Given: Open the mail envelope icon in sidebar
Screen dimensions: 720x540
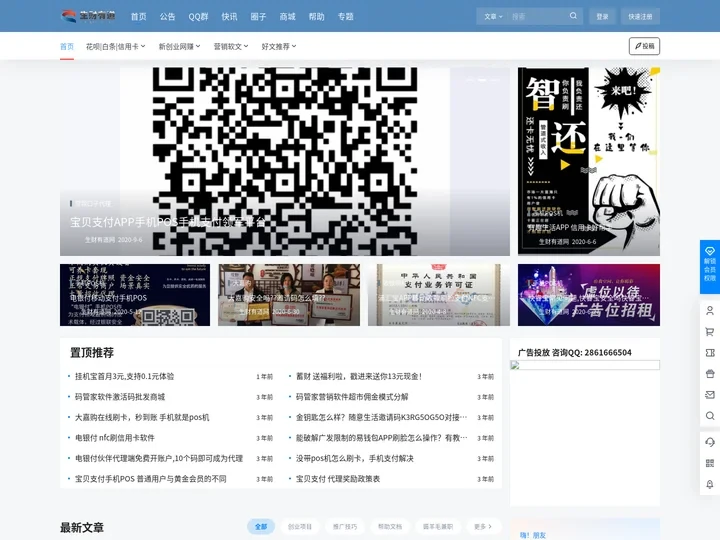Looking at the screenshot, I should point(709,395).
